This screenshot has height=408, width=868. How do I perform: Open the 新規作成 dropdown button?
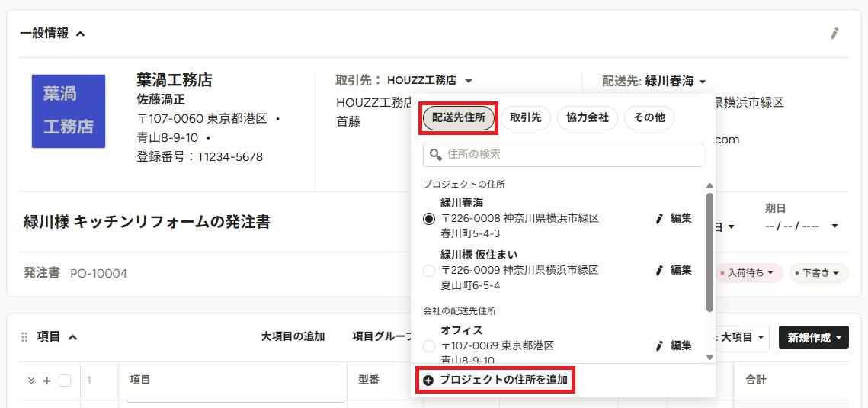pos(814,337)
